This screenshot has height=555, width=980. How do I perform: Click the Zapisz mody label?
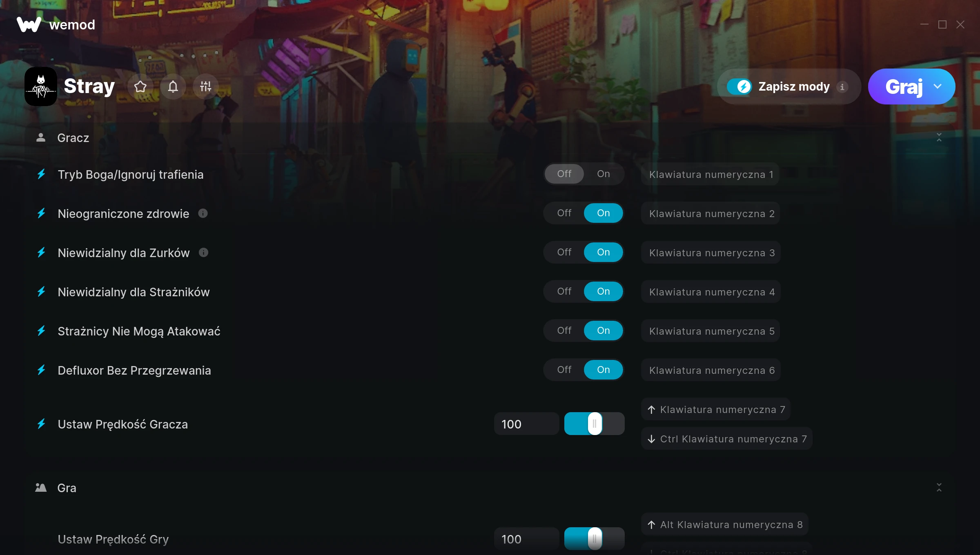click(794, 87)
